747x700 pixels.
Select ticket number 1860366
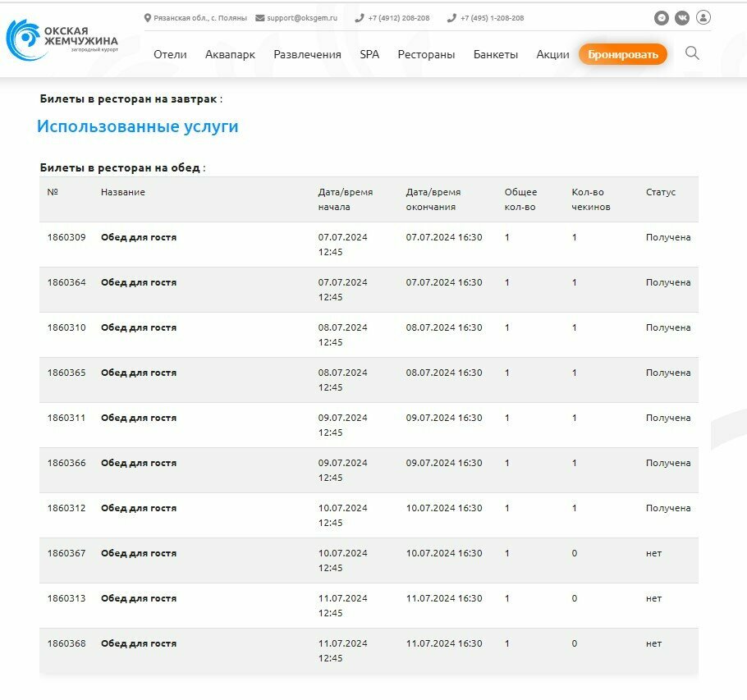click(x=66, y=463)
